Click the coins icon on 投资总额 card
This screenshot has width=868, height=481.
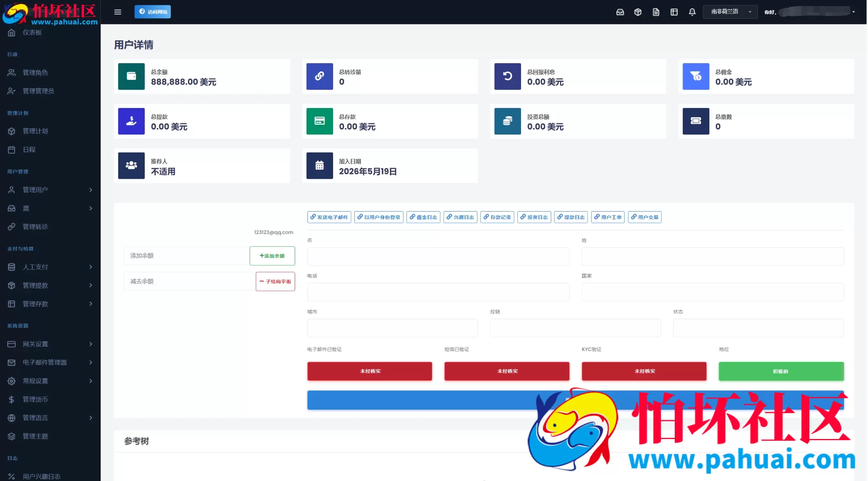[x=508, y=121]
